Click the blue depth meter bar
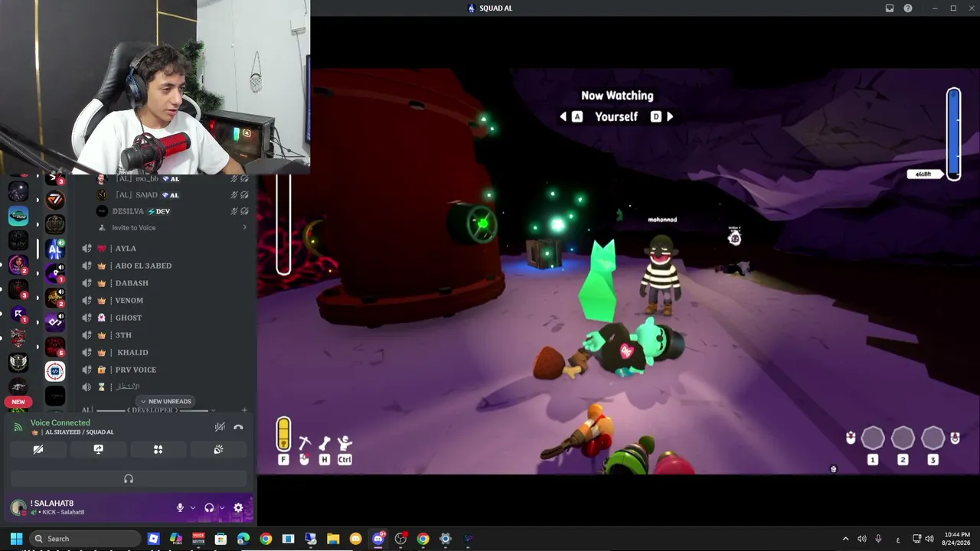The image size is (980, 551). pos(953,134)
